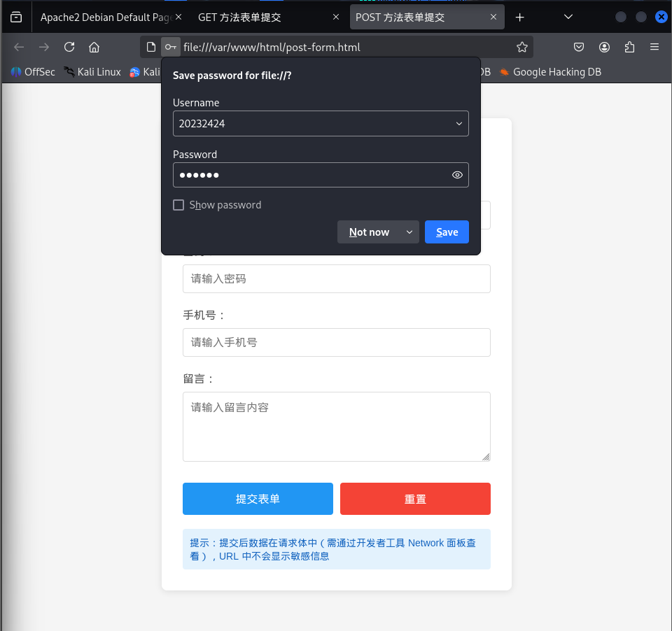Reveal the password with the eye toggle
Image resolution: width=672 pixels, height=631 pixels.
pos(457,175)
